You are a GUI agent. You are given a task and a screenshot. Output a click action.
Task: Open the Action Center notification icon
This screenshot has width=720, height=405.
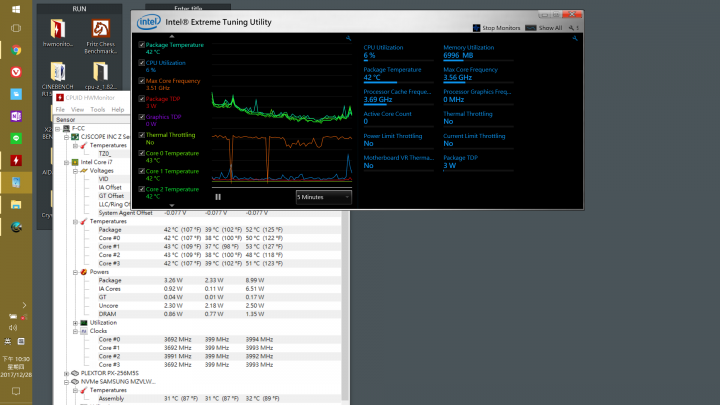point(16,391)
